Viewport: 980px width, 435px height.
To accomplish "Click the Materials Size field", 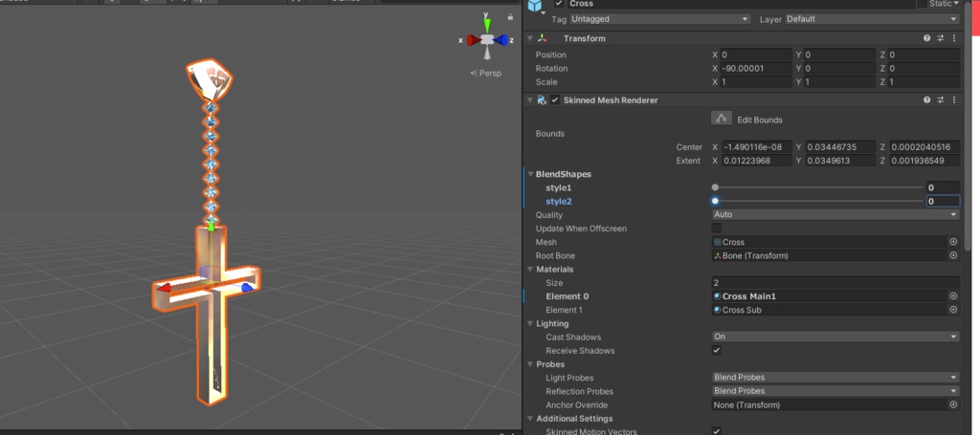I will click(835, 283).
